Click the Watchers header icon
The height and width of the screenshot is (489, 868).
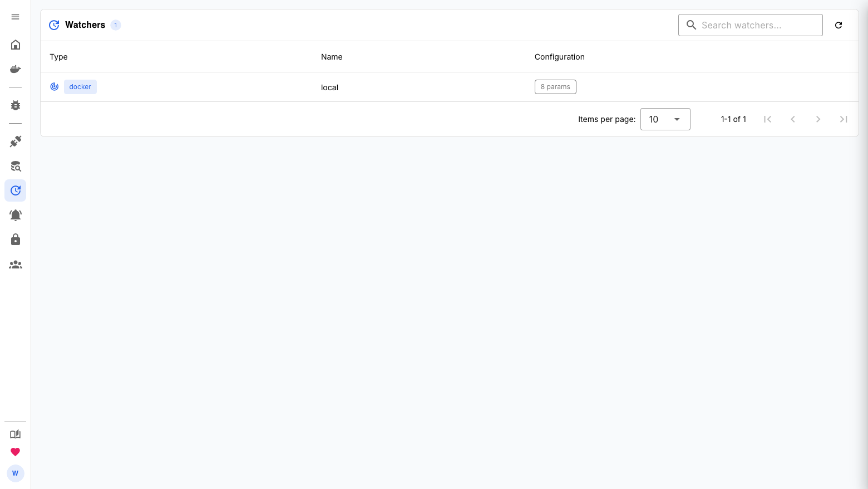pos(54,25)
